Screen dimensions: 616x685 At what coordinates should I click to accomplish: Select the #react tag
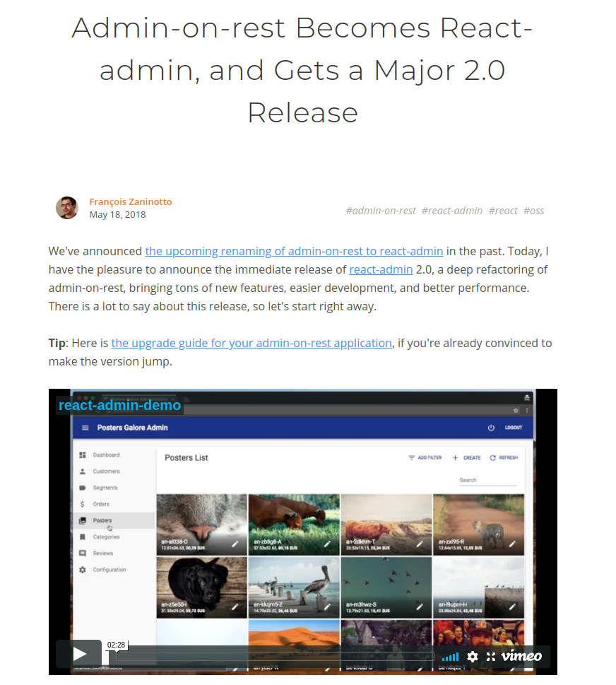coord(503,211)
